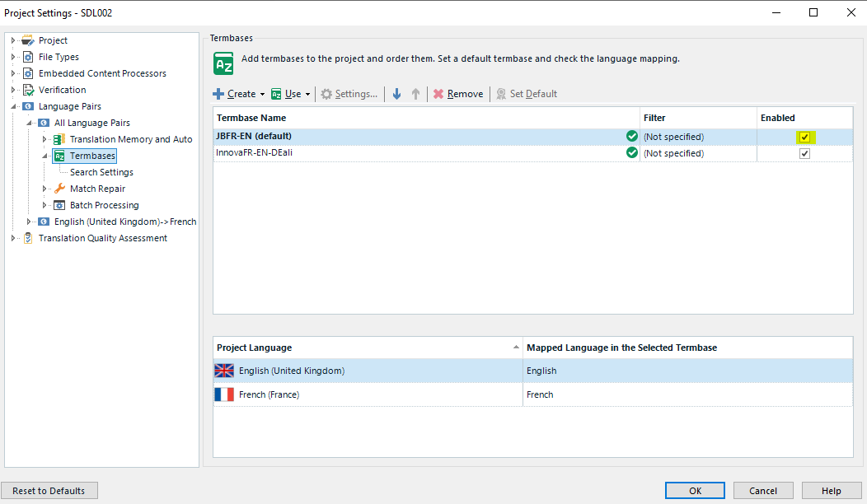Click the Settings gear icon

[x=326, y=94]
